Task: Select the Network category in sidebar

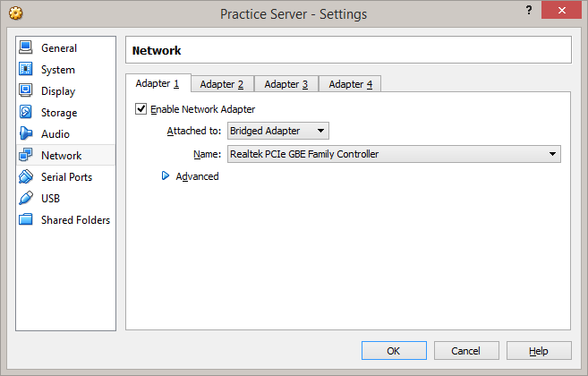Action: pos(61,155)
